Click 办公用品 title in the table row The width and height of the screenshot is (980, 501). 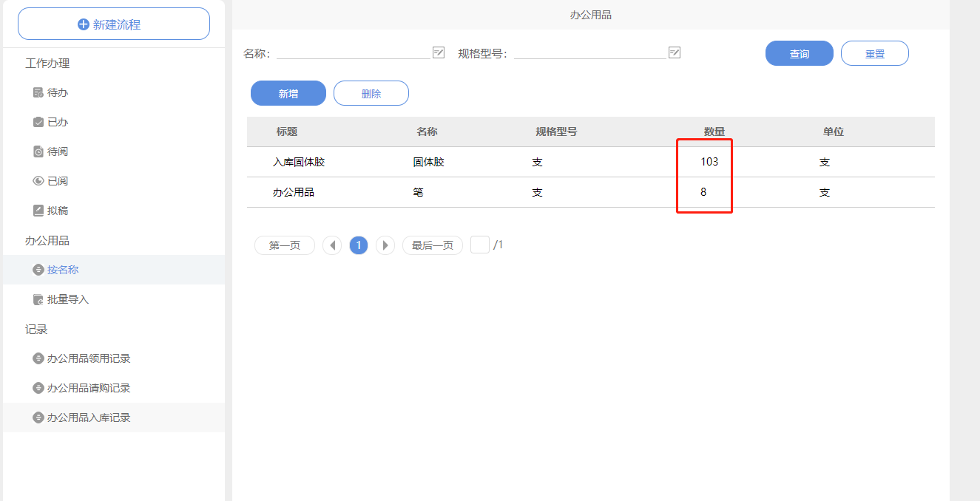click(294, 192)
